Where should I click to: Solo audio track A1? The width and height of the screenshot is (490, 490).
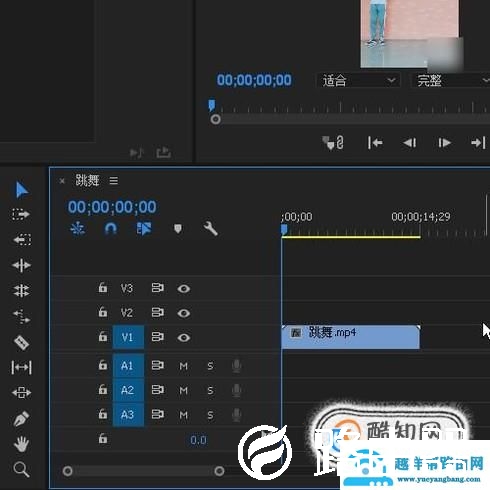click(210, 366)
